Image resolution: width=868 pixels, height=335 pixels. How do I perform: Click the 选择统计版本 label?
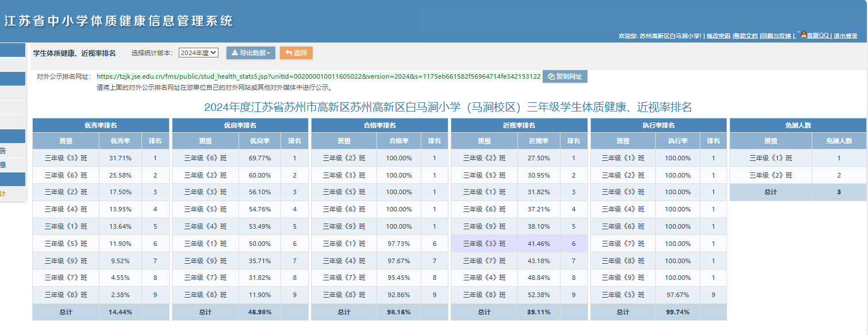tap(152, 53)
